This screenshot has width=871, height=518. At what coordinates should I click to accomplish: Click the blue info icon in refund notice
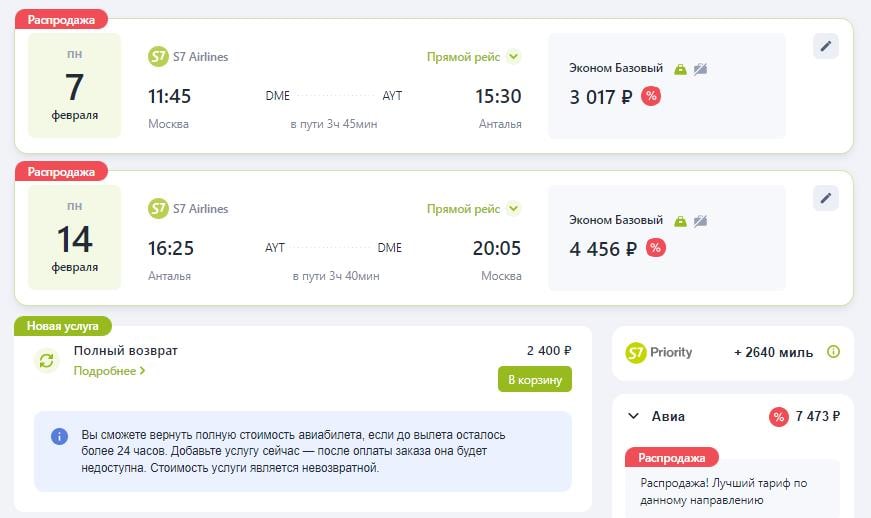(x=59, y=436)
